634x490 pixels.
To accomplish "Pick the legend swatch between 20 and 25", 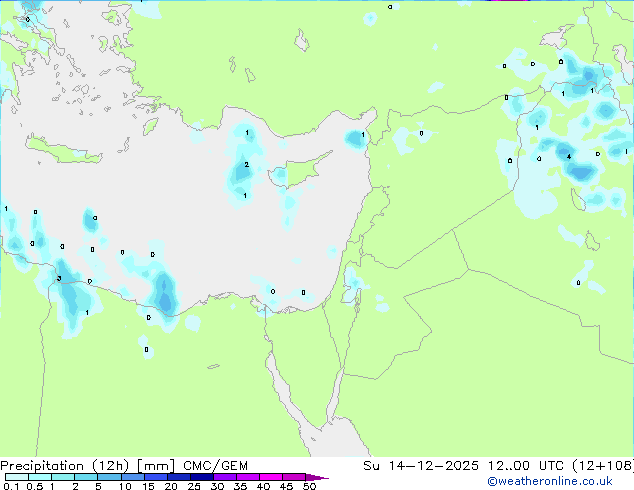I will (x=179, y=477).
